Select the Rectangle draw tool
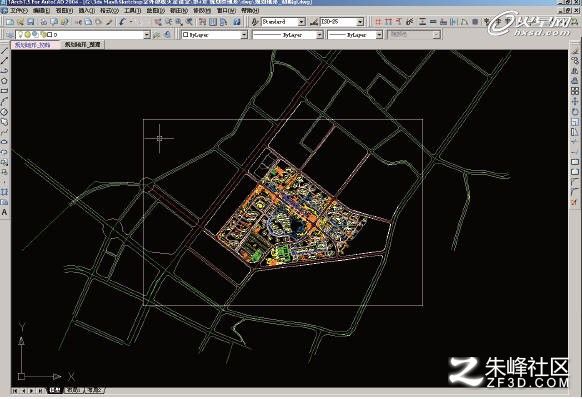Image resolution: width=582 pixels, height=399 pixels. [x=4, y=91]
